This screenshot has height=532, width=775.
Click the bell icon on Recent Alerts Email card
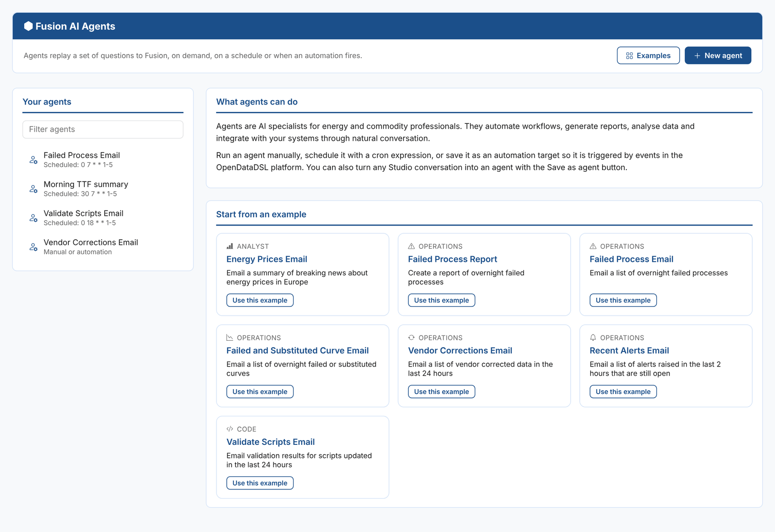click(593, 338)
